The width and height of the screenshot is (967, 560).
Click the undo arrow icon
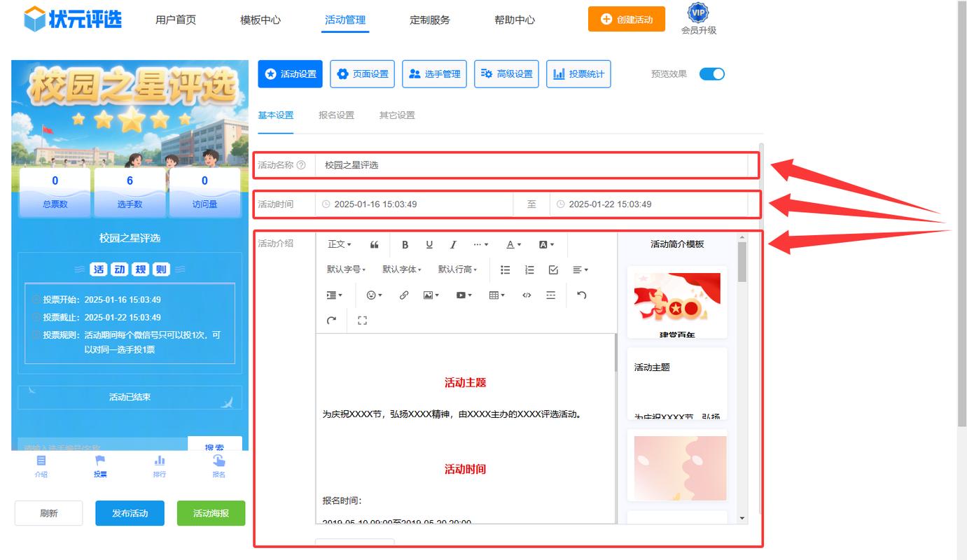[581, 295]
